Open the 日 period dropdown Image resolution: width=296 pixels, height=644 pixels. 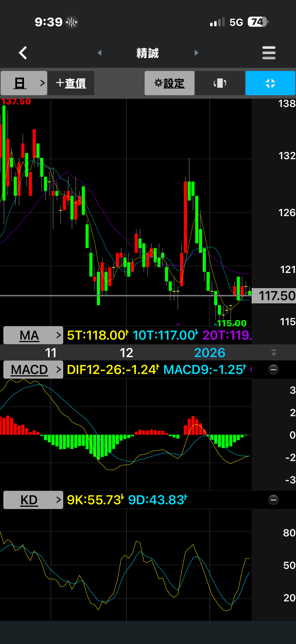(24, 83)
